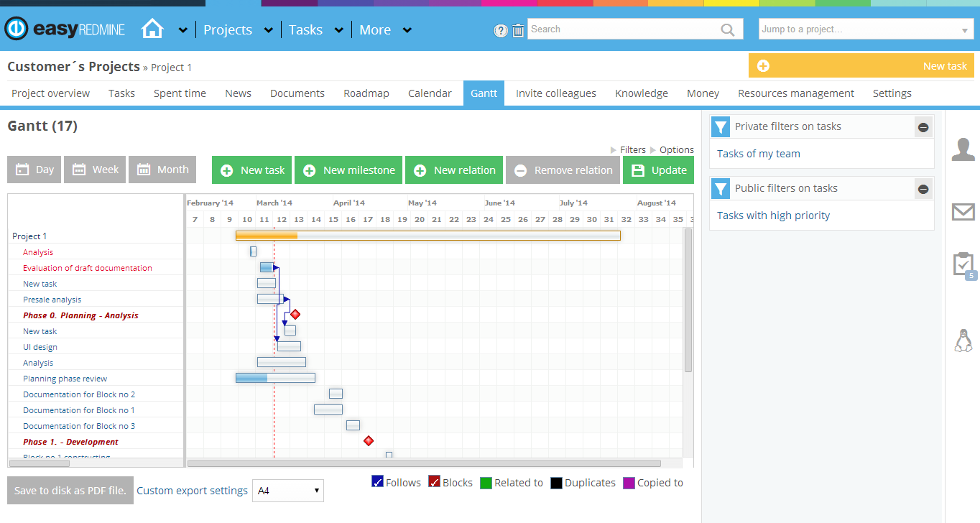Collapse Private filters on tasks panel

[923, 127]
